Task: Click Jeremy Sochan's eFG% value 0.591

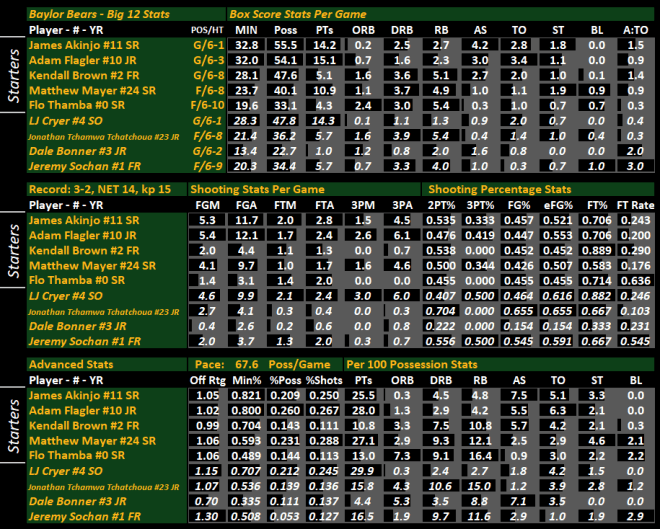Action: click(557, 341)
